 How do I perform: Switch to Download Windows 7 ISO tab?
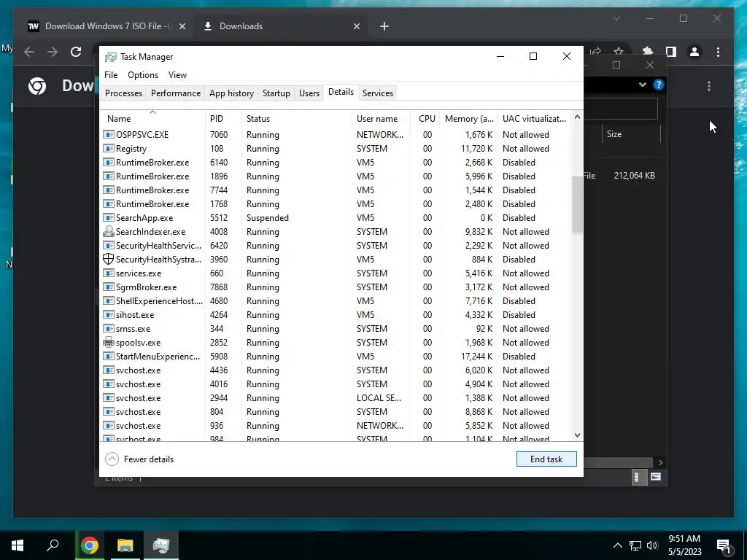pyautogui.click(x=106, y=26)
